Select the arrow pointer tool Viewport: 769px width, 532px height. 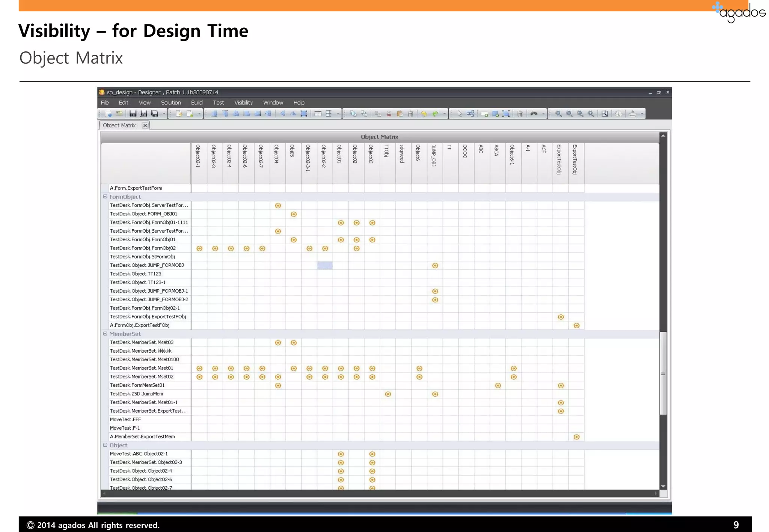(460, 114)
